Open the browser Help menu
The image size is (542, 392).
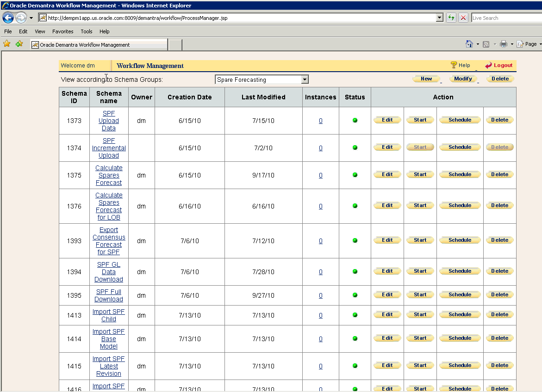105,31
